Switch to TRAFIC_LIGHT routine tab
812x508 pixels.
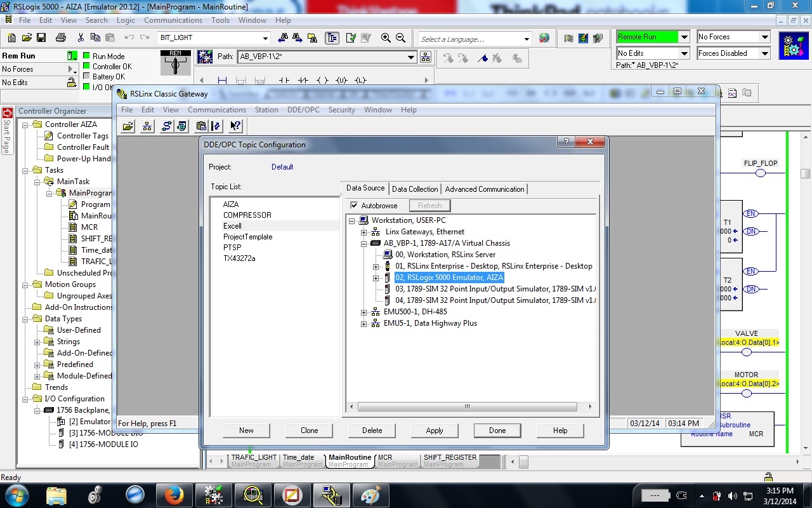click(x=254, y=460)
